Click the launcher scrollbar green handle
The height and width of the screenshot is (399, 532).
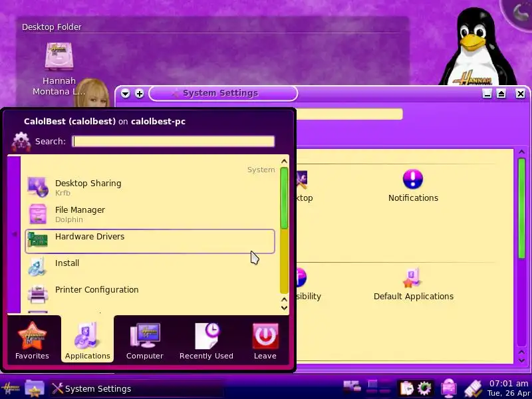(x=285, y=198)
